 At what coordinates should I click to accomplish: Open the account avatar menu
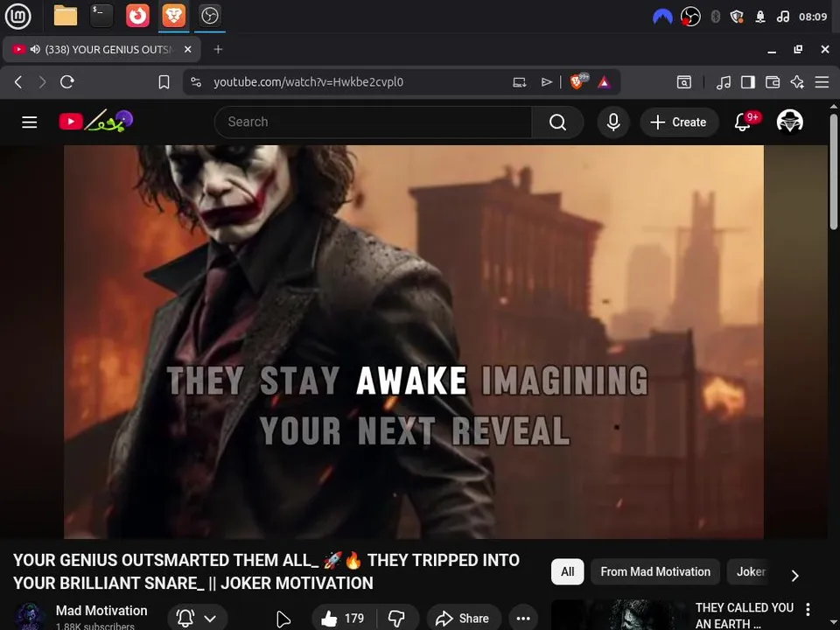pyautogui.click(x=789, y=122)
